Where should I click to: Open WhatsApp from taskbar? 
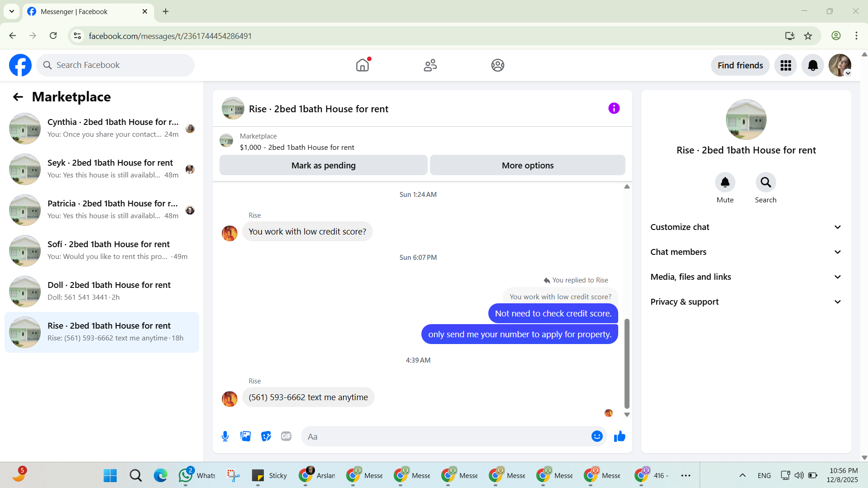197,475
